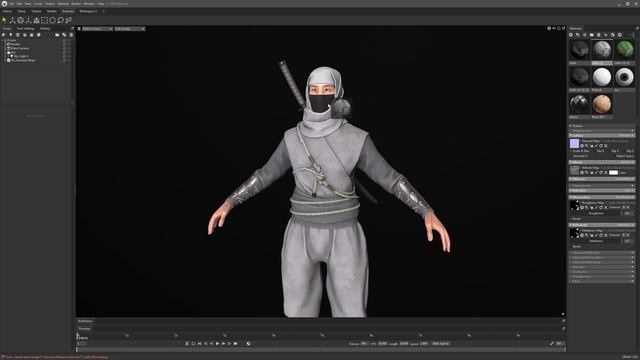Open viewport settings gear icon
Image resolution: width=640 pixels, height=360 pixels.
coord(549,29)
